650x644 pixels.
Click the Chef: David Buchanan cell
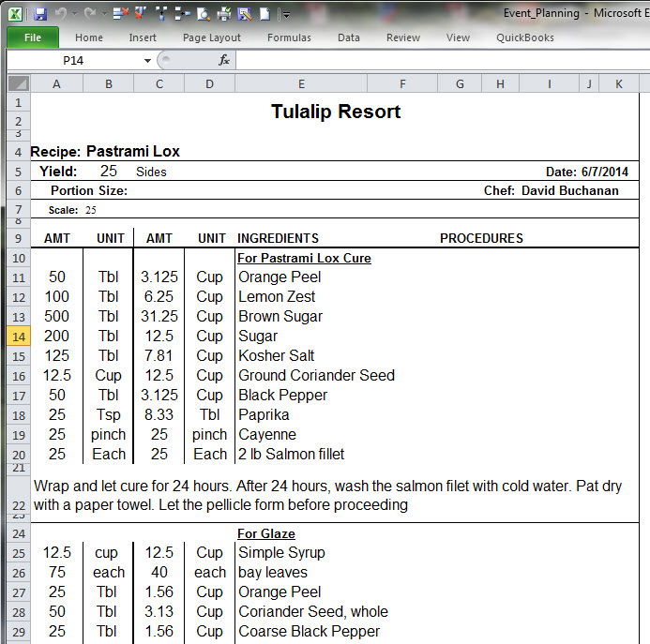point(551,190)
